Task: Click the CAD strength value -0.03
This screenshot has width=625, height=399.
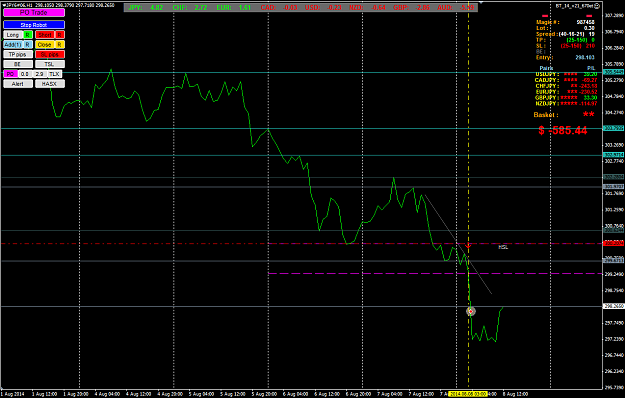Action: (289, 8)
